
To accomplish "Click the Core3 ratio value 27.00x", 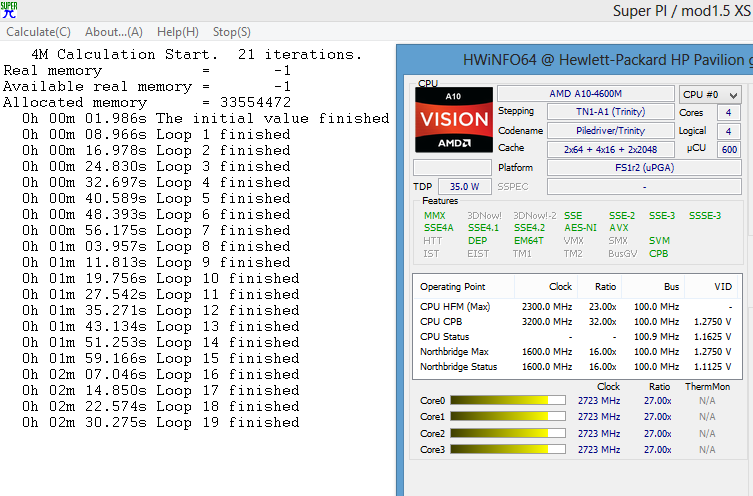I will [x=657, y=449].
